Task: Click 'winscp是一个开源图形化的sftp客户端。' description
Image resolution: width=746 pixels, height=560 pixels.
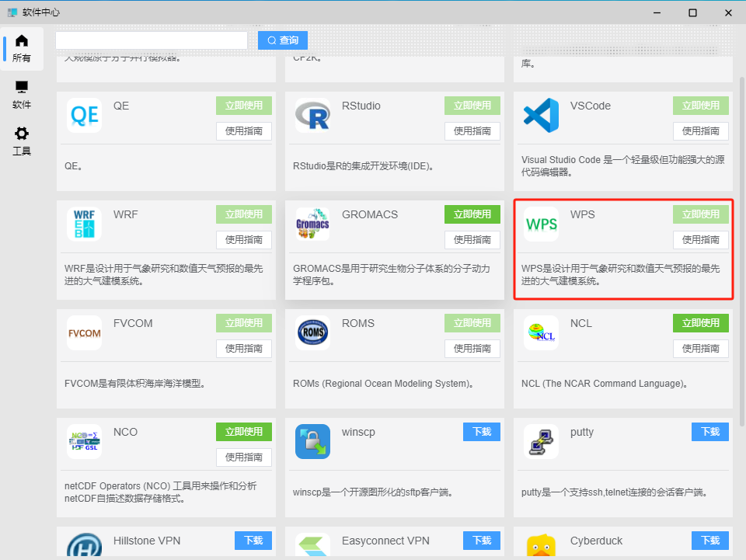Action: click(373, 492)
